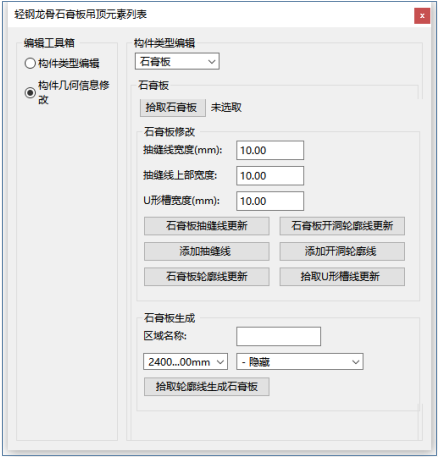Close the 轻钢龙骨石膏板吊顶元素列表 dialog

click(x=422, y=16)
